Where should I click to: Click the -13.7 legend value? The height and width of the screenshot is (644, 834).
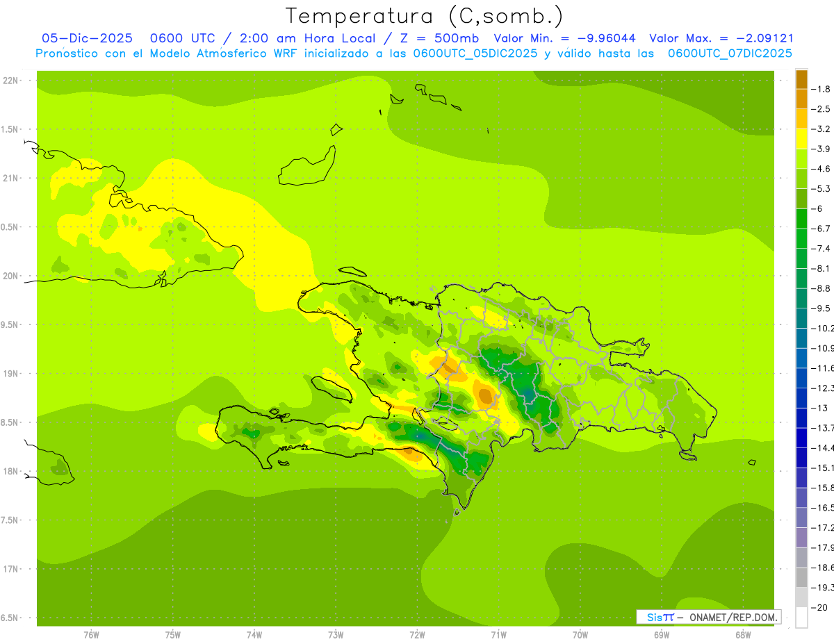pos(822,427)
